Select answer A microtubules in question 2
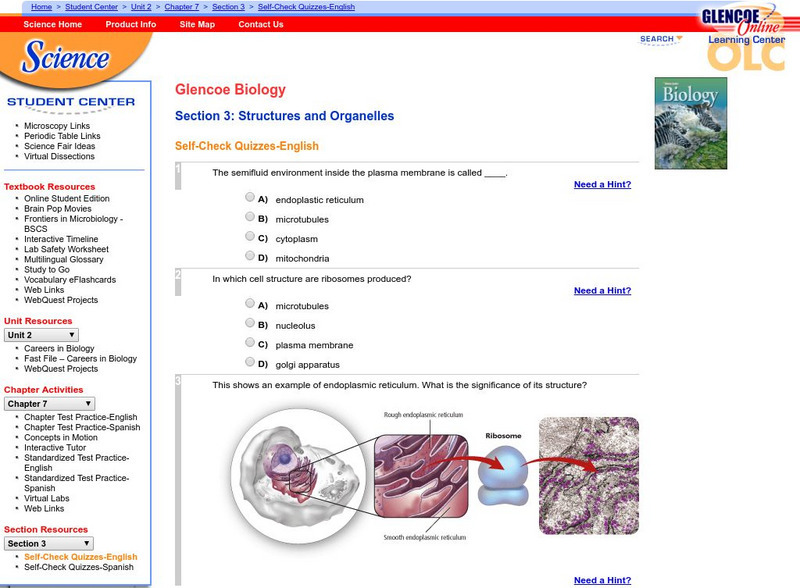 (249, 303)
